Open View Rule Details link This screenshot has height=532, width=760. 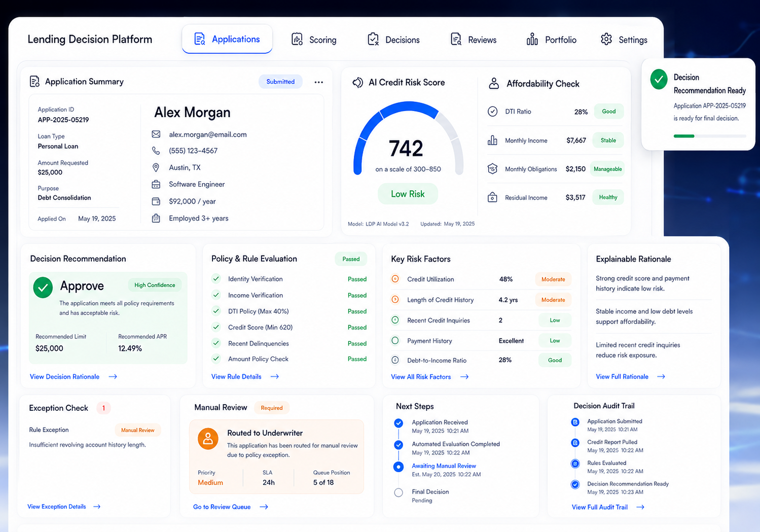245,377
